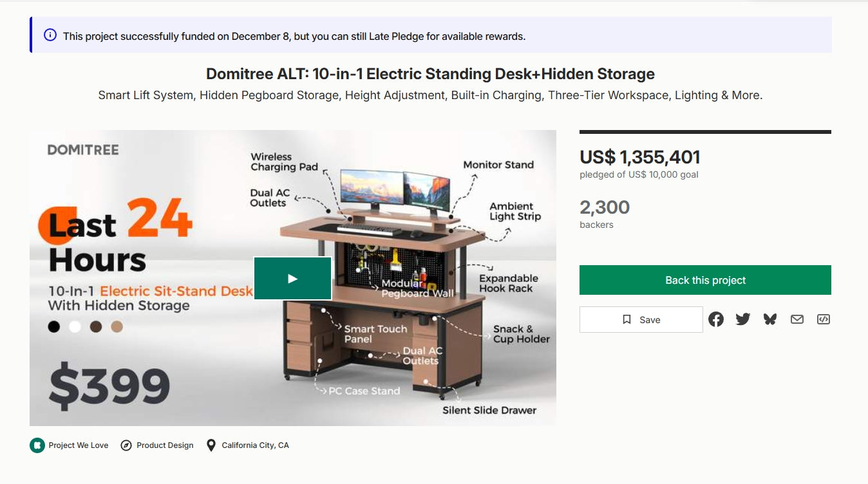Select the white color swatch
Screen dimensions: 868x484
pyautogui.click(x=75, y=327)
